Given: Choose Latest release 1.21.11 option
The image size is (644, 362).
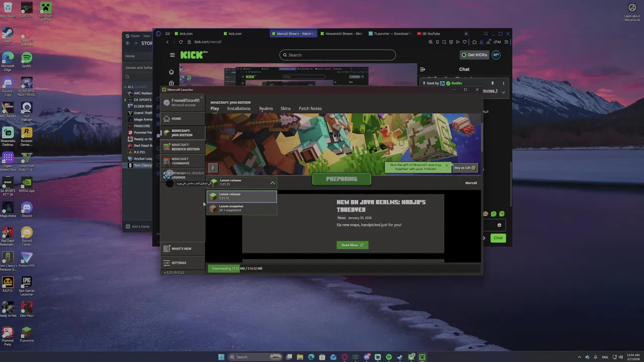Looking at the screenshot, I should tap(242, 196).
